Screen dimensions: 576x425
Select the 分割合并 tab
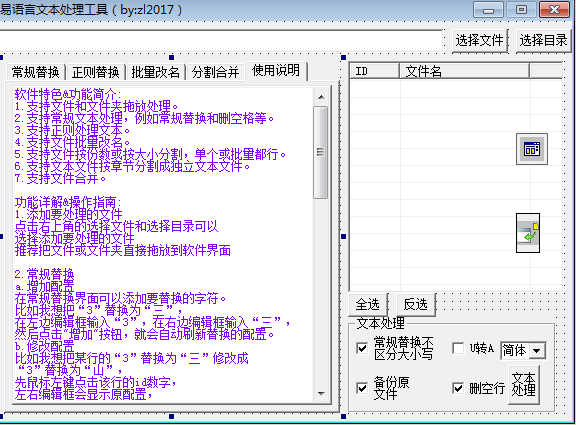[x=215, y=72]
